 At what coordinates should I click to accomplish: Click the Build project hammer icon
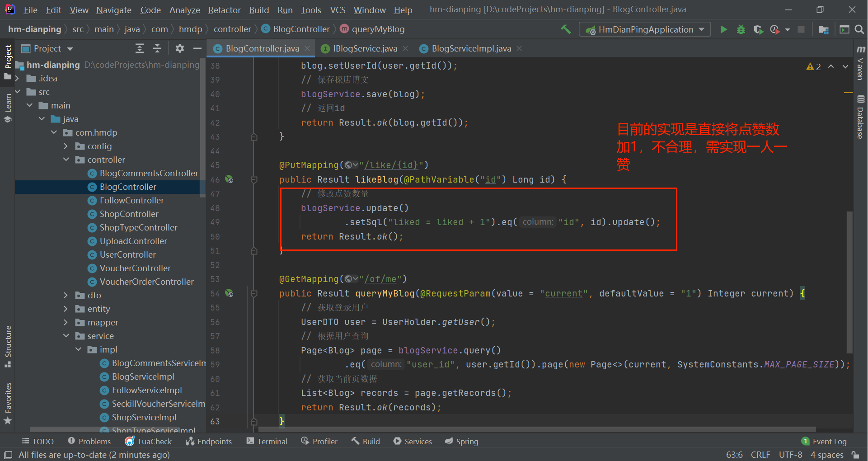pyautogui.click(x=566, y=29)
